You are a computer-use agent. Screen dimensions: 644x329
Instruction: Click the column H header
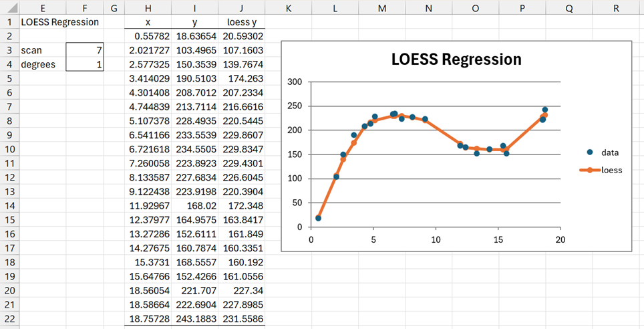pyautogui.click(x=148, y=8)
